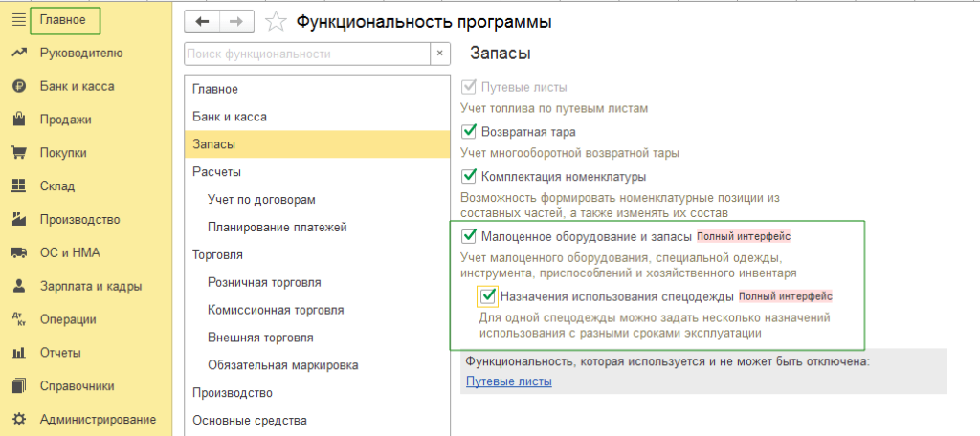The width and height of the screenshot is (980, 436).
Task: Open the Продажи section
Action: pyautogui.click(x=66, y=120)
